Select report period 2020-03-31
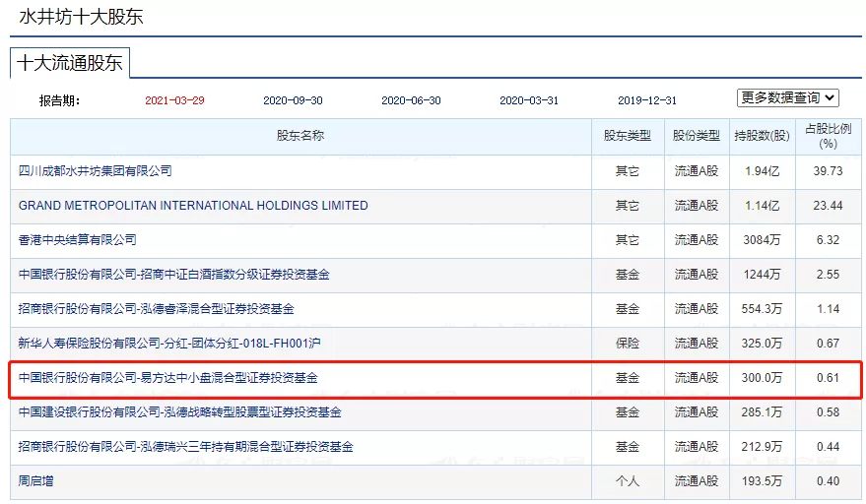This screenshot has height=504, width=866. [529, 100]
